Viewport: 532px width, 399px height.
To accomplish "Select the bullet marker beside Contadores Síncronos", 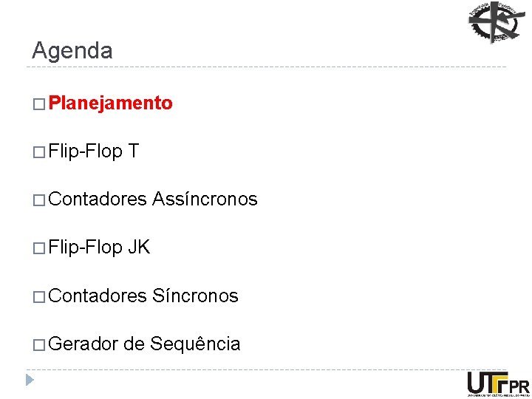I will pos(39,297).
